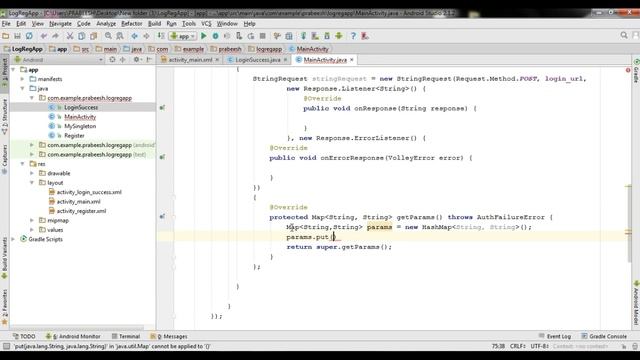Open the Navigate menu
The height and width of the screenshot is (360, 640).
point(60,24)
